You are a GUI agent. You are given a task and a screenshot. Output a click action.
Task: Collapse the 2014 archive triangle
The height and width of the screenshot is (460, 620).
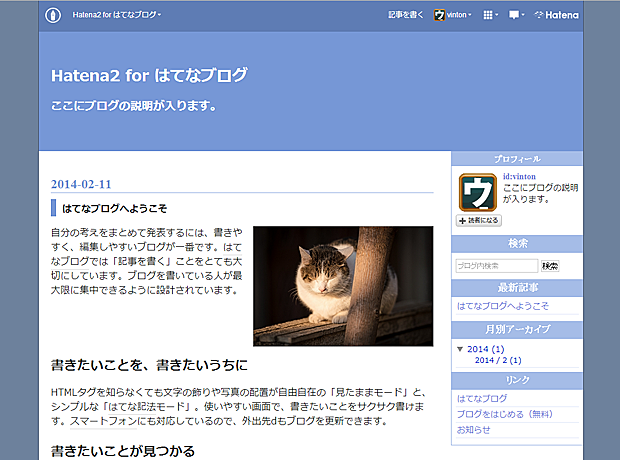click(460, 349)
